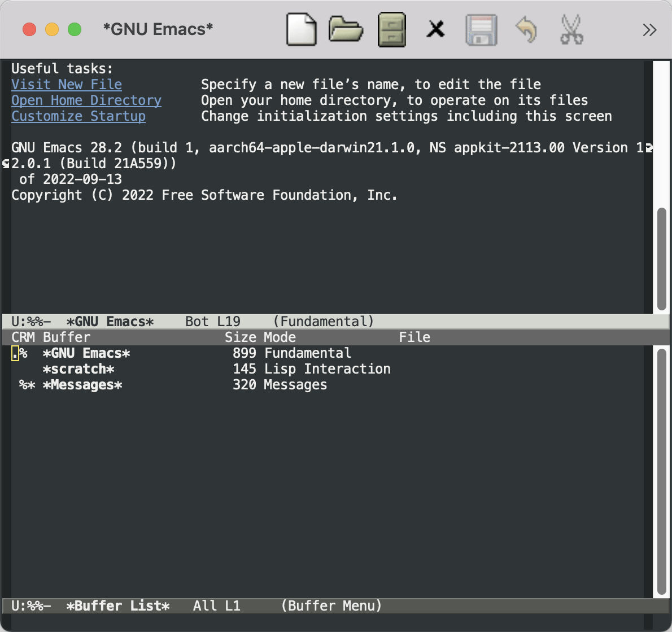Kill the current buffer using the X icon
Image resolution: width=672 pixels, height=632 pixels.
point(436,29)
